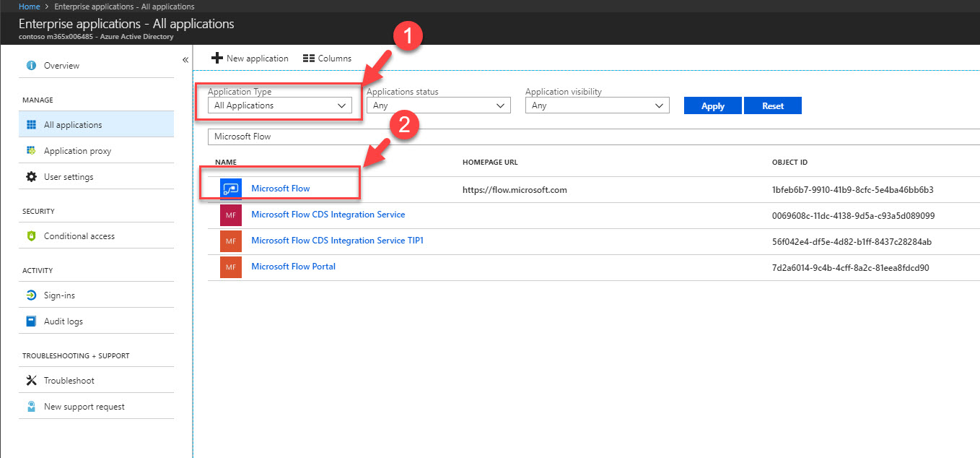Open Audit logs menu item
980x458 pixels.
pyautogui.click(x=96, y=321)
